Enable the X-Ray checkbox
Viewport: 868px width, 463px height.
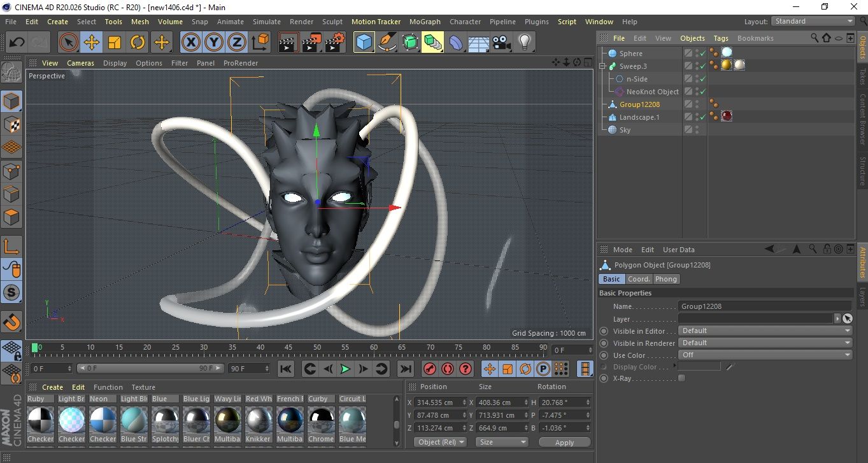[682, 378]
